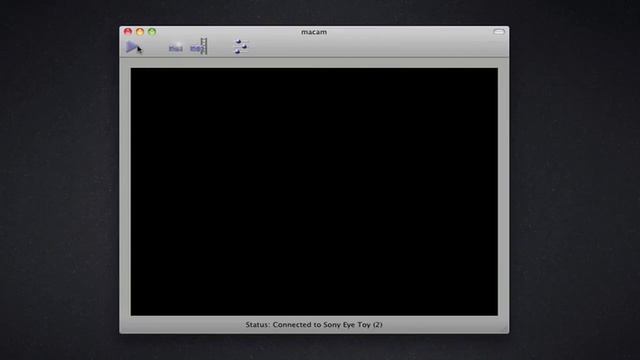Minimize the macam window
The image size is (640, 360).
click(x=140, y=32)
